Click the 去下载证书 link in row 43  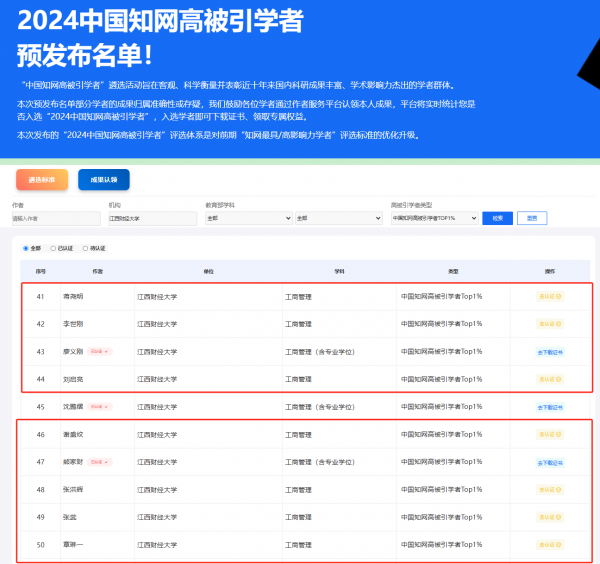550,352
